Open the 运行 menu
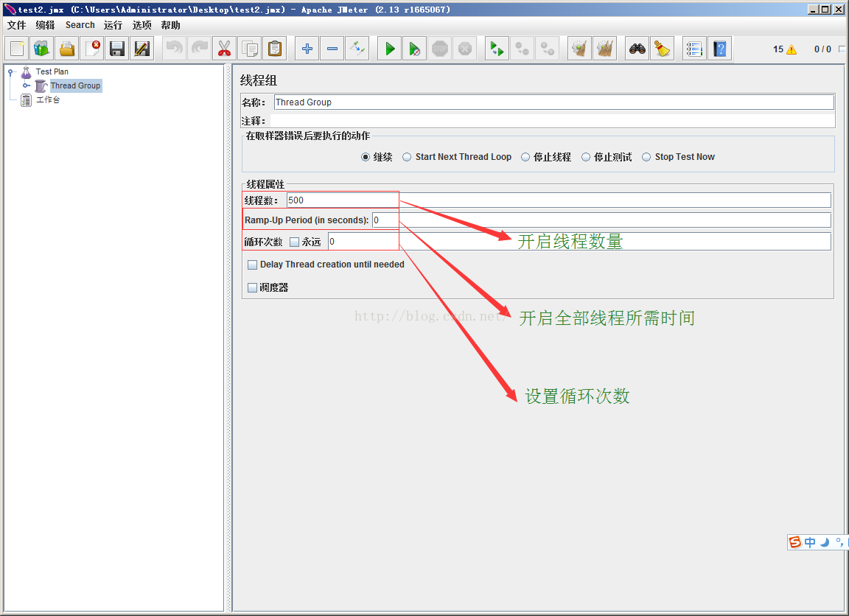Image resolution: width=849 pixels, height=616 pixels. click(x=113, y=25)
